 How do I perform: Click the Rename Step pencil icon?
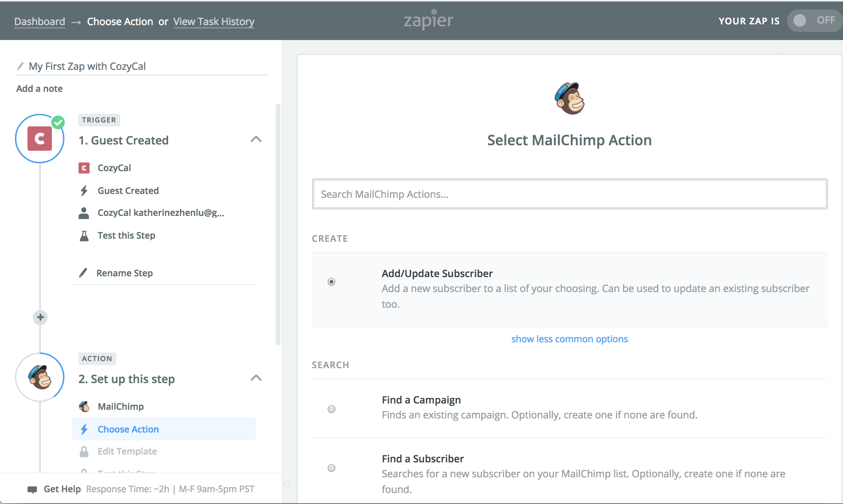tap(83, 273)
